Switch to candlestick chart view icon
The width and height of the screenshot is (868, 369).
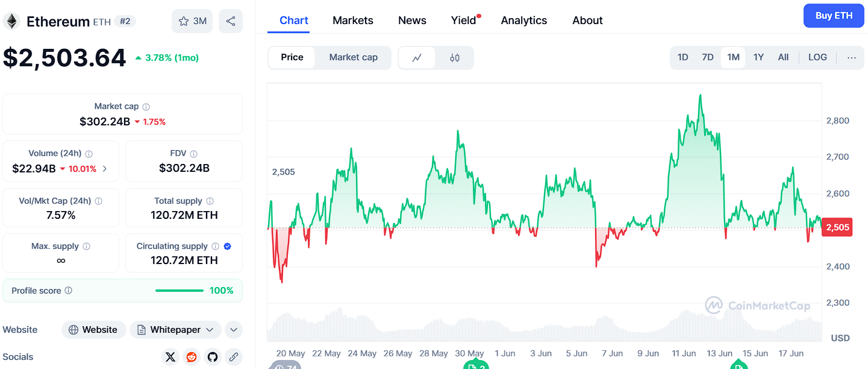point(455,58)
